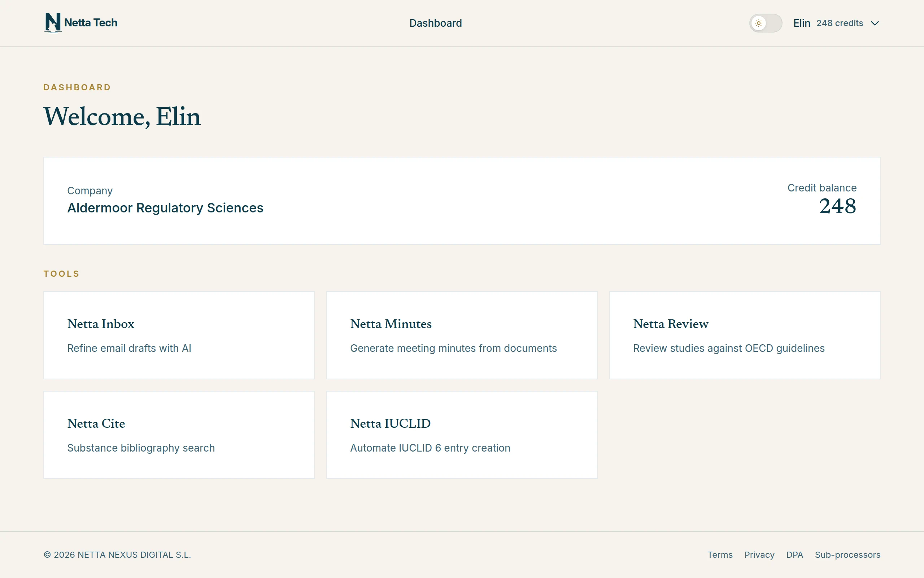Click 'Refine email drafts with AI' description
Screen dimensions: 924x578
(x=129, y=348)
